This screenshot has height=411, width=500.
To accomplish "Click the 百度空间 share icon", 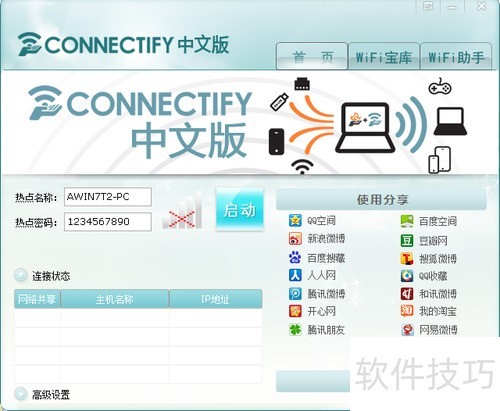I will point(407,221).
